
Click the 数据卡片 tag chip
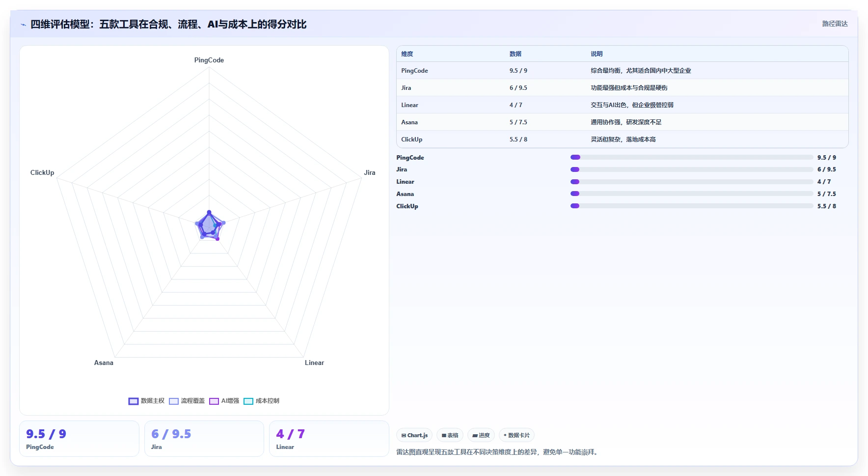516,435
